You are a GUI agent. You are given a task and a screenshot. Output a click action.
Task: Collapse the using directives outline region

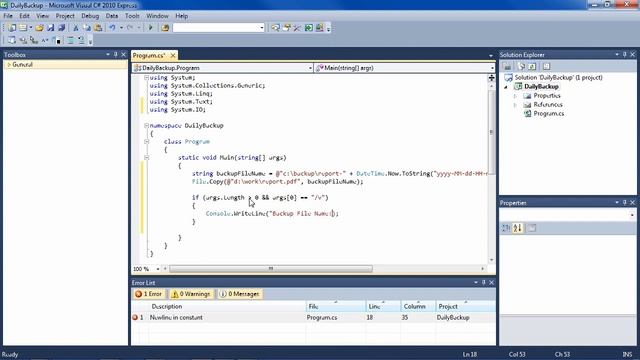146,78
